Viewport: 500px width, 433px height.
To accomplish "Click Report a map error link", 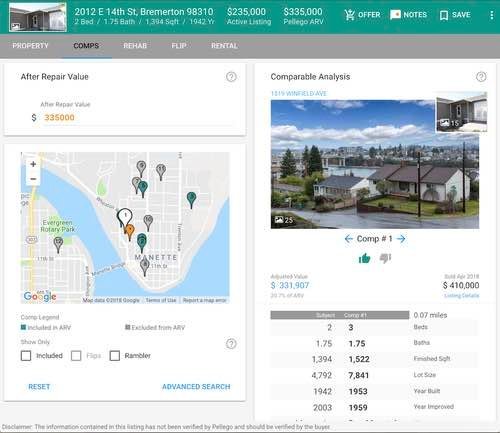I will (204, 300).
